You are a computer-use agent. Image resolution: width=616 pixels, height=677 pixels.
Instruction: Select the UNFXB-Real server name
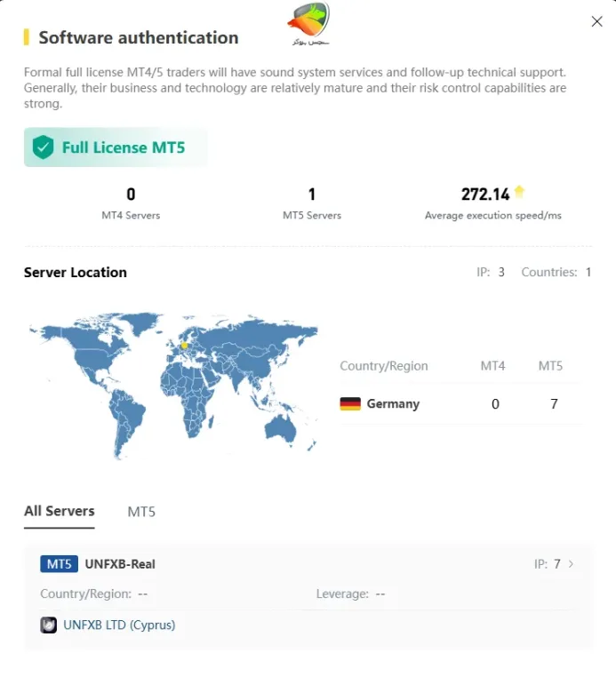coord(120,564)
